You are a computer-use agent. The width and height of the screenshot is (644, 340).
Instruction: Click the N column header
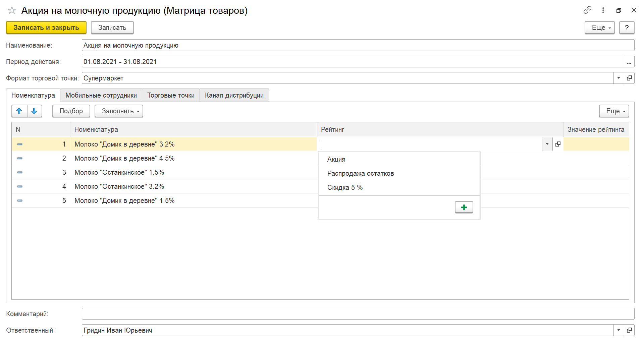[x=41, y=129]
